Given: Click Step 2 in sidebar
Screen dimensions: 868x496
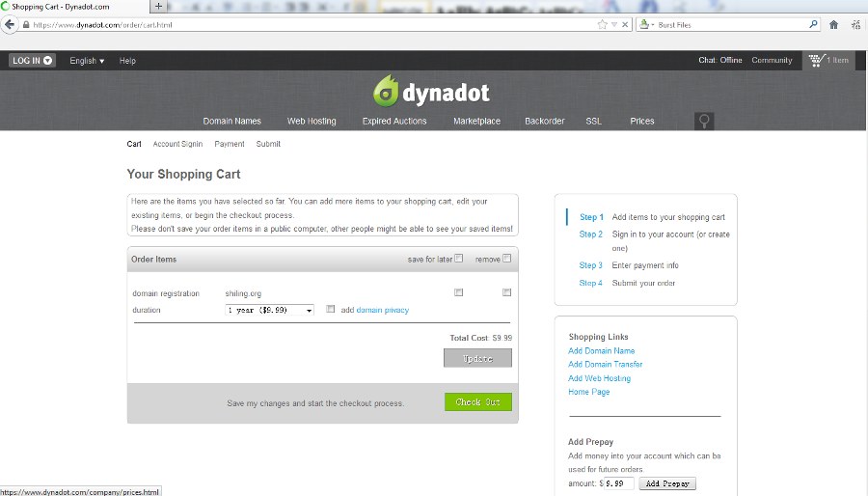Looking at the screenshot, I should [590, 234].
